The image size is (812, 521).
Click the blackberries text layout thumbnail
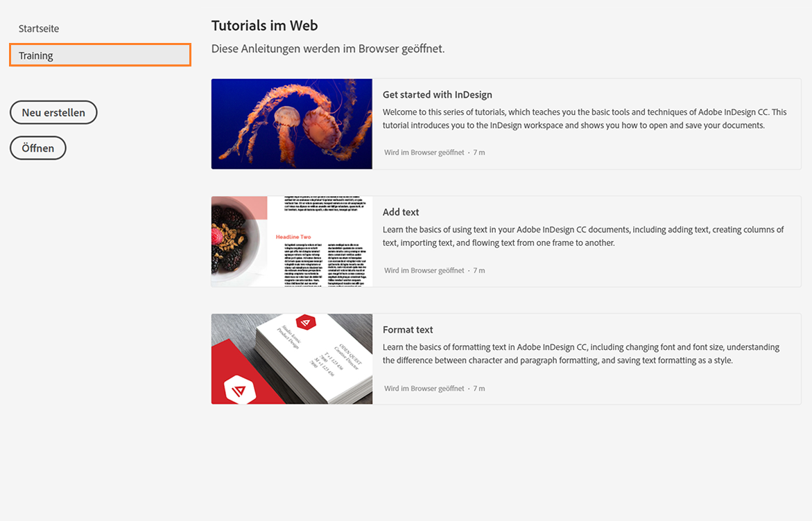[292, 241]
